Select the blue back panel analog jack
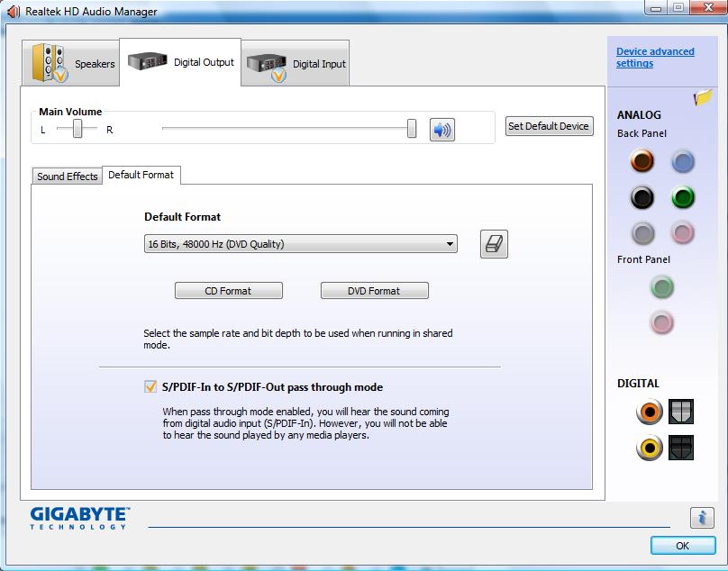The width and height of the screenshot is (728, 571). [683, 161]
